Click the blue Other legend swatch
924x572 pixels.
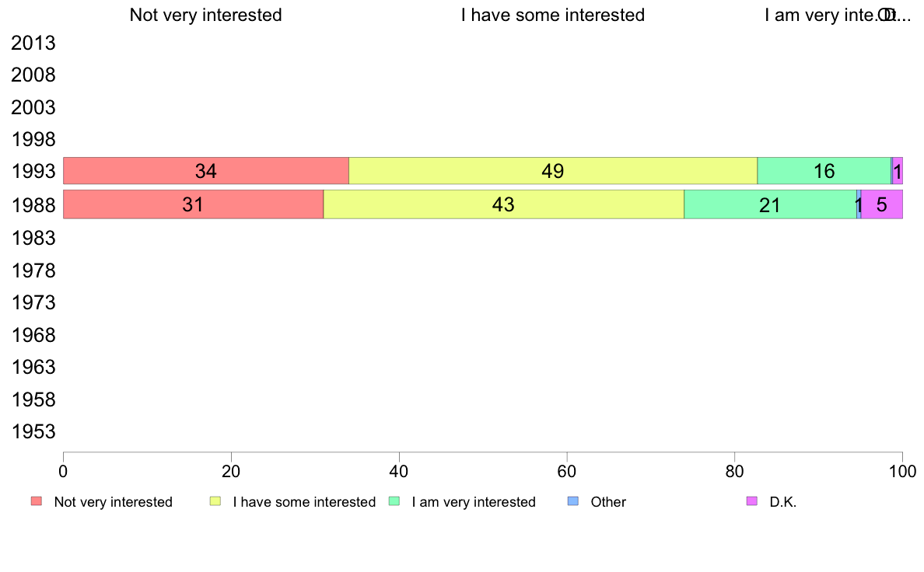[x=573, y=501]
